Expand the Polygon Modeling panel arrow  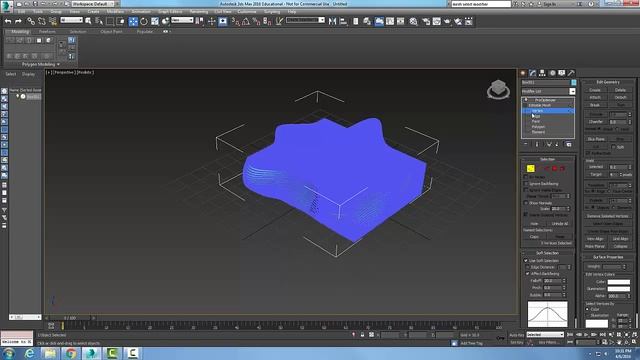point(58,64)
